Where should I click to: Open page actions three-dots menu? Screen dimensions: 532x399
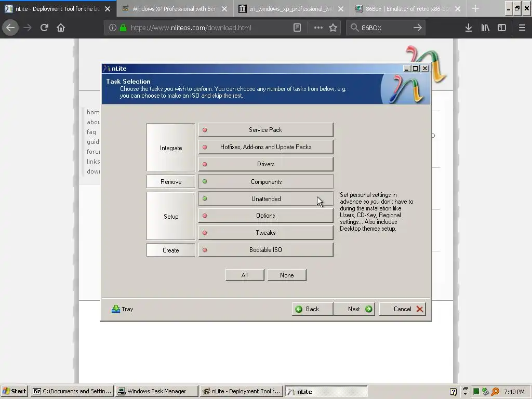(318, 28)
